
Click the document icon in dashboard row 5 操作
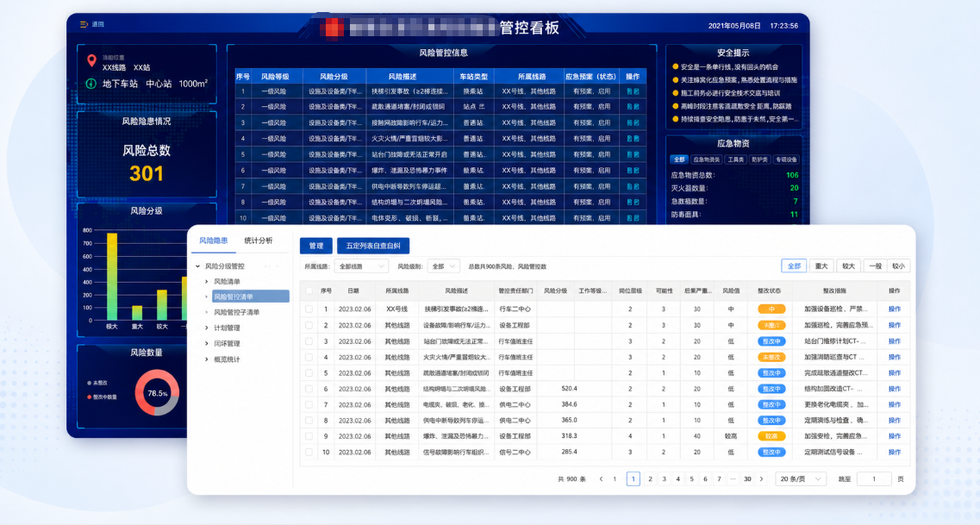click(x=629, y=154)
